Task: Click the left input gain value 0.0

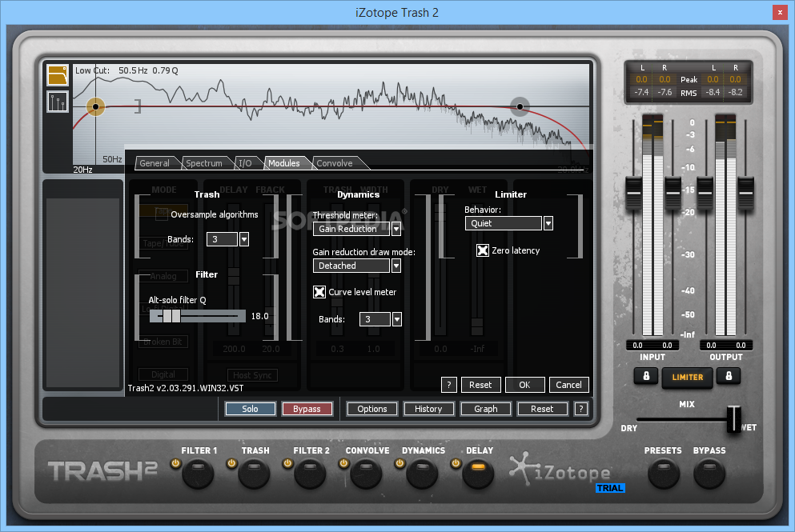Action: (637, 345)
